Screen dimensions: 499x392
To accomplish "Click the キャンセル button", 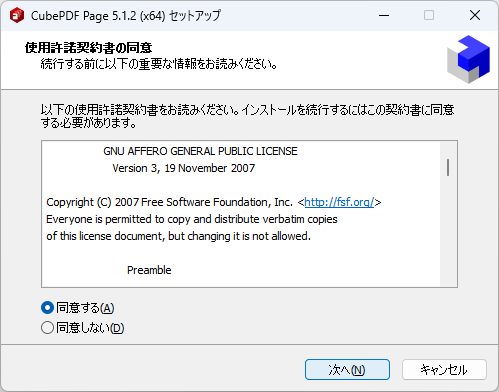I will click(x=444, y=369).
